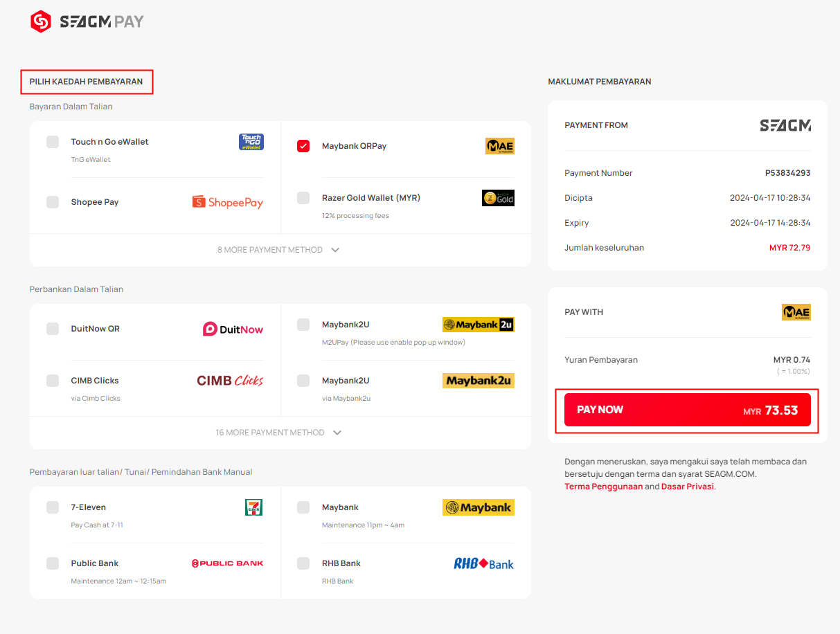Check the 7-Eleven checkbox
This screenshot has height=634, width=840.
(53, 507)
